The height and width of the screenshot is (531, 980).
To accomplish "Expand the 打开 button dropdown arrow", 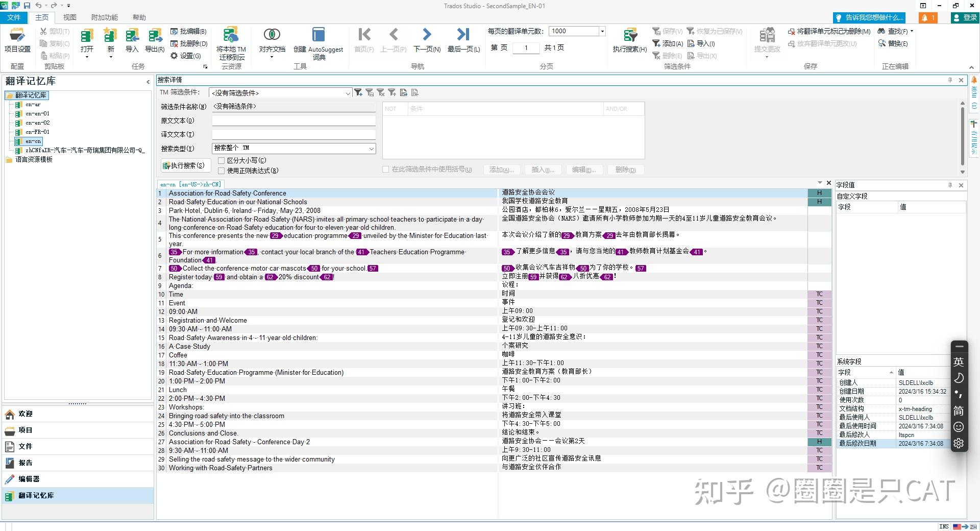I will click(87, 57).
